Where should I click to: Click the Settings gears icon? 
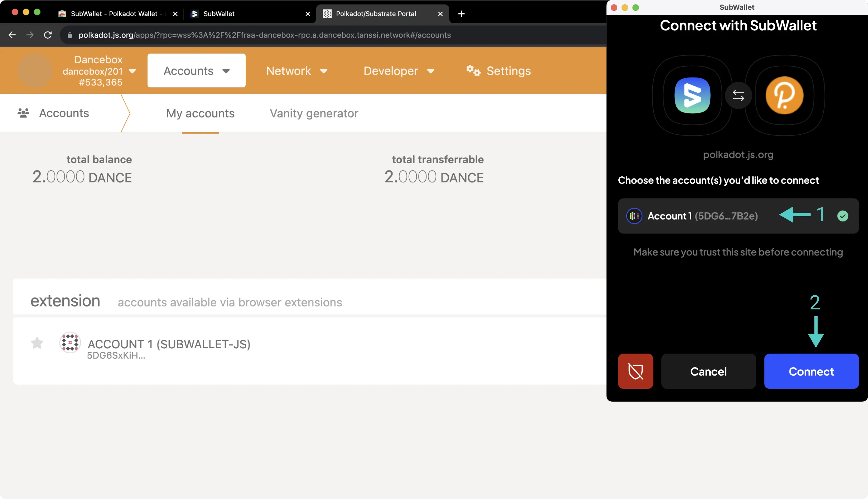(473, 71)
